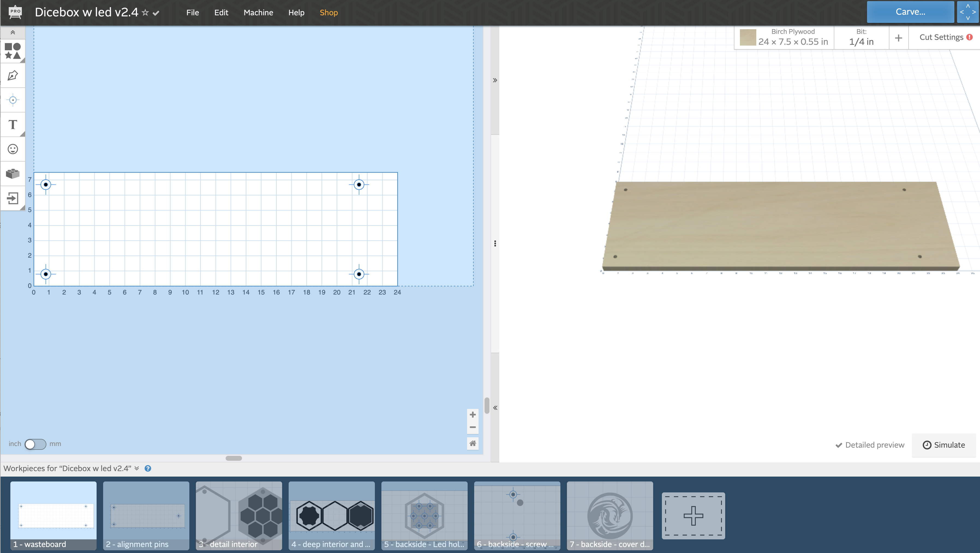Zoom in the canvas with plus button
Viewport: 980px width, 553px height.
tap(473, 414)
